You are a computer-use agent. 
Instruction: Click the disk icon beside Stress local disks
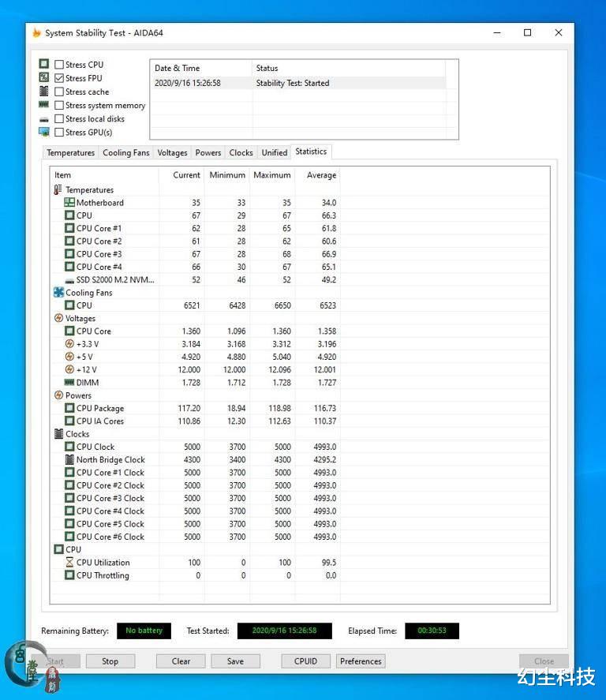[x=43, y=119]
